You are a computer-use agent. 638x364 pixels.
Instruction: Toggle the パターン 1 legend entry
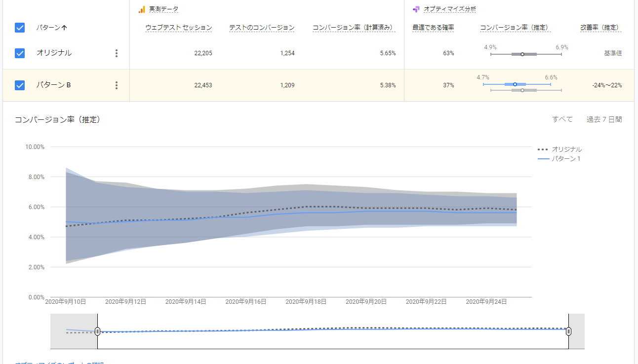(x=558, y=159)
